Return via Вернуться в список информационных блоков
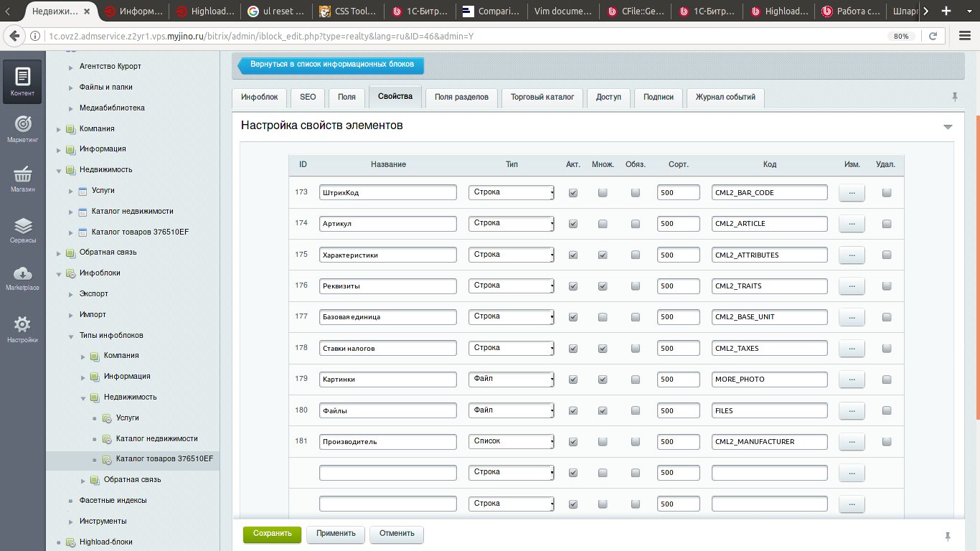The width and height of the screenshot is (980, 551). click(331, 65)
